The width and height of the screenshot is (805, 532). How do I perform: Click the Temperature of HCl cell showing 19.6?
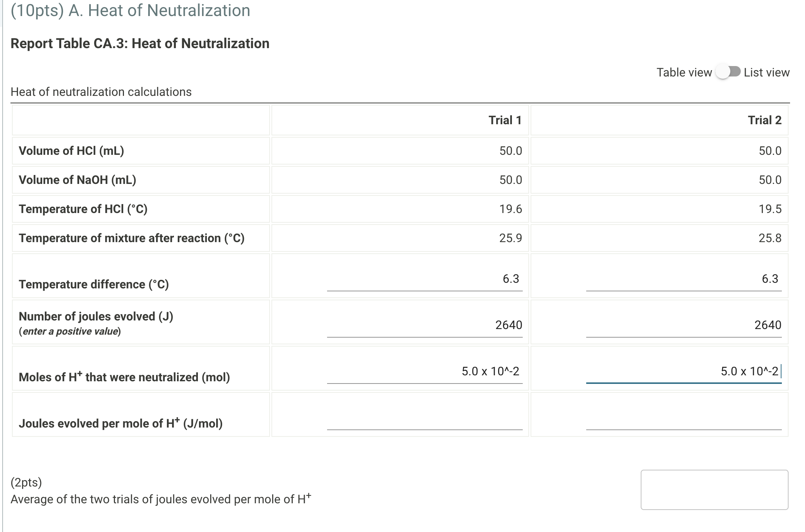click(x=511, y=209)
